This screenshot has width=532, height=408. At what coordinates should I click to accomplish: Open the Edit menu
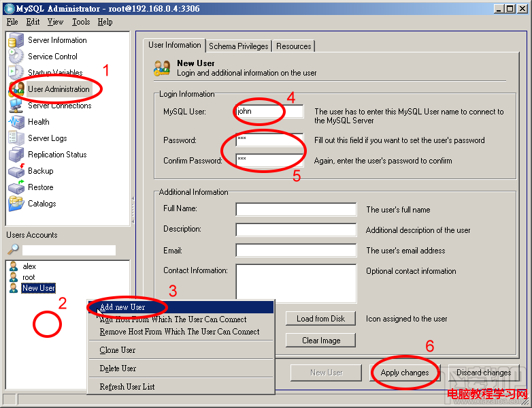click(33, 22)
